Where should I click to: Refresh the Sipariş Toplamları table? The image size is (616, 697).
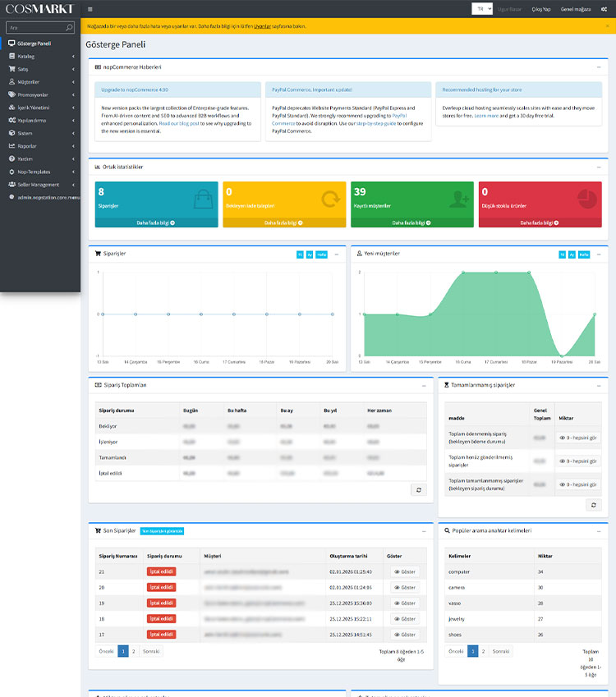click(419, 490)
